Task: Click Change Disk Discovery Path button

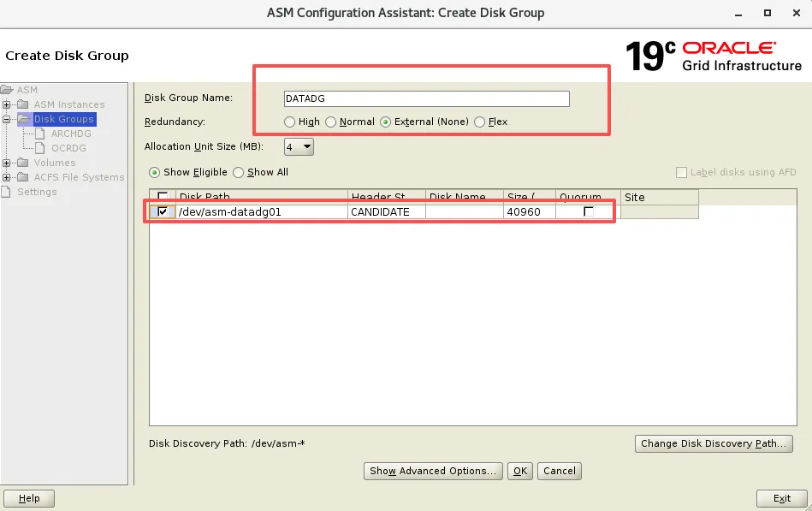Action: click(x=714, y=443)
